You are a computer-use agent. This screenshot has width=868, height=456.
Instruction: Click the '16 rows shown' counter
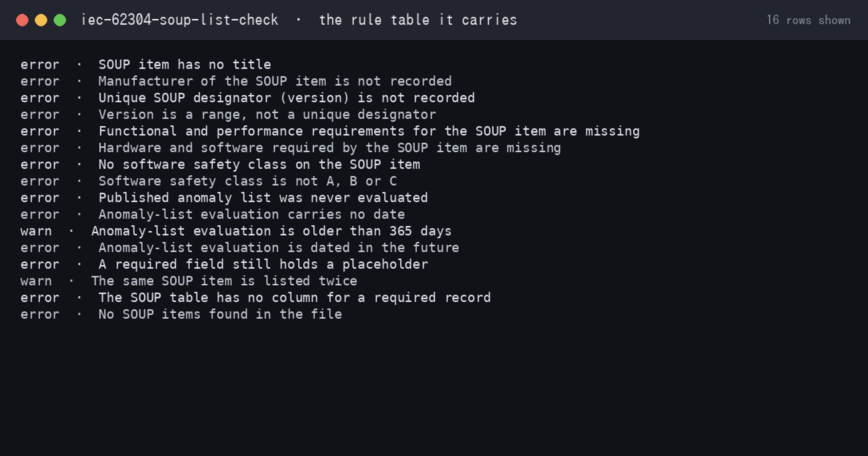[x=808, y=20]
